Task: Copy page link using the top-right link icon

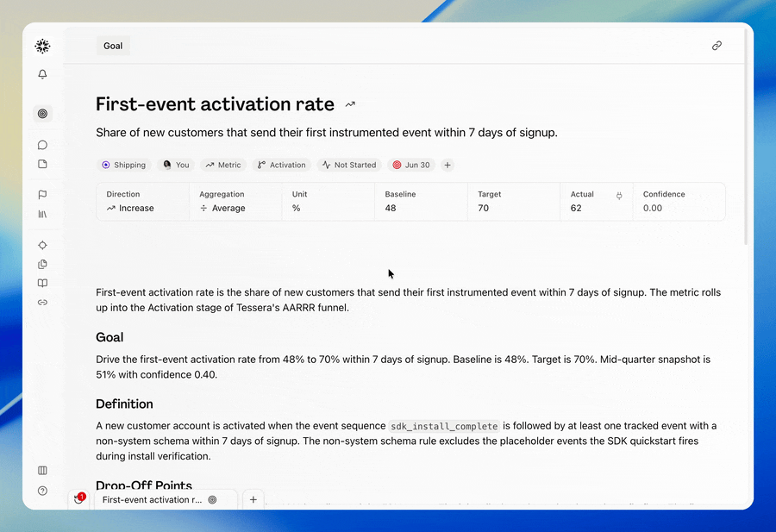Action: click(717, 46)
